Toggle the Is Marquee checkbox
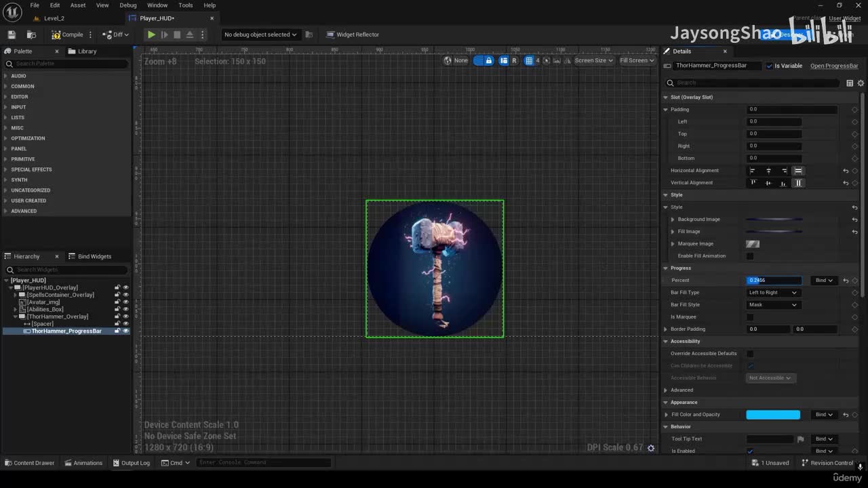This screenshot has width=868, height=488. click(x=750, y=317)
